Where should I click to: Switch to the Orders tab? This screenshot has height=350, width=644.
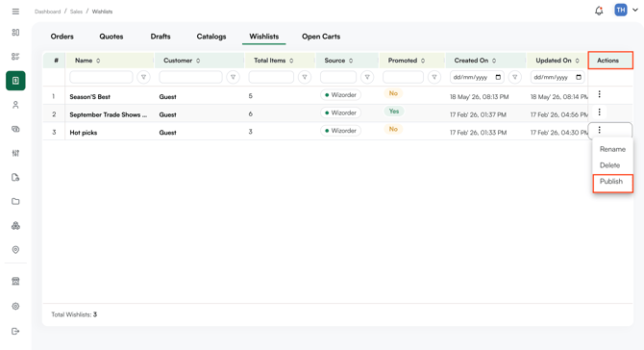(x=62, y=37)
